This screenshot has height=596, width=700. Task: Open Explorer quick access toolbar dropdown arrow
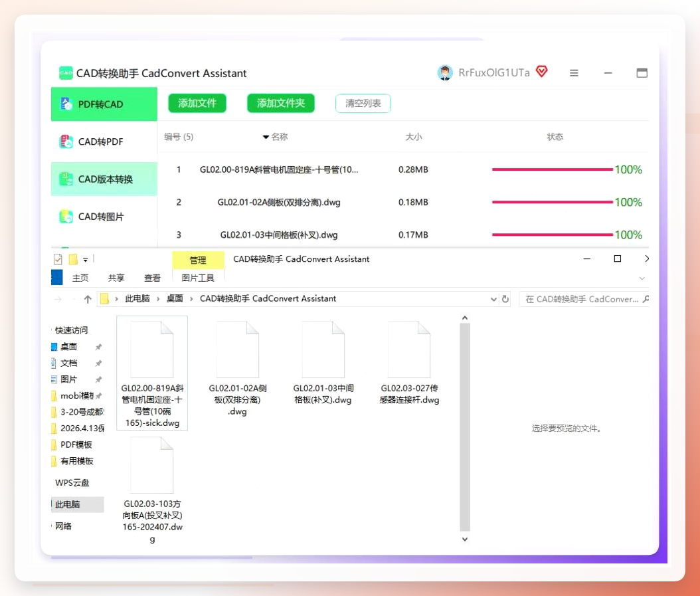[85, 260]
